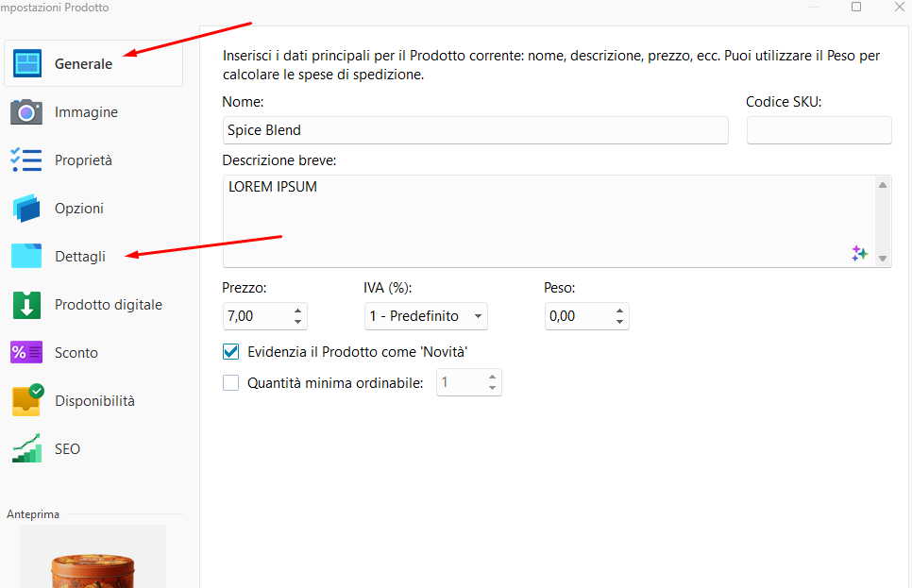The image size is (912, 588).
Task: Click the Generale section icon
Action: point(26,64)
